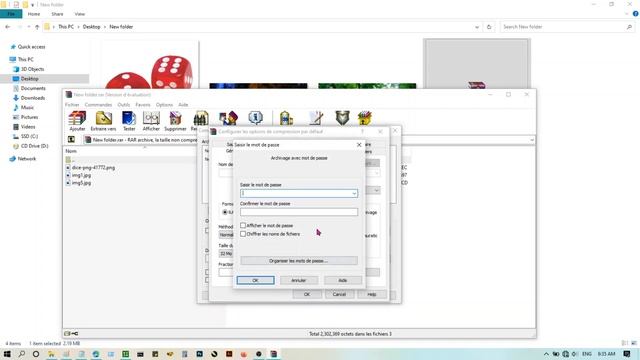Refresh the Explorer address bar
The image size is (640, 360).
coord(489,27)
